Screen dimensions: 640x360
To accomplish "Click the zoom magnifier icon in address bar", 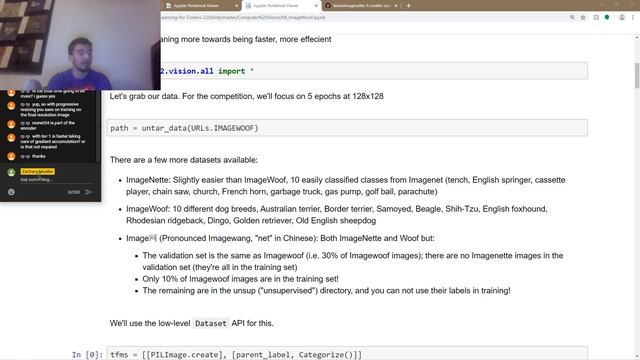I will coord(572,18).
